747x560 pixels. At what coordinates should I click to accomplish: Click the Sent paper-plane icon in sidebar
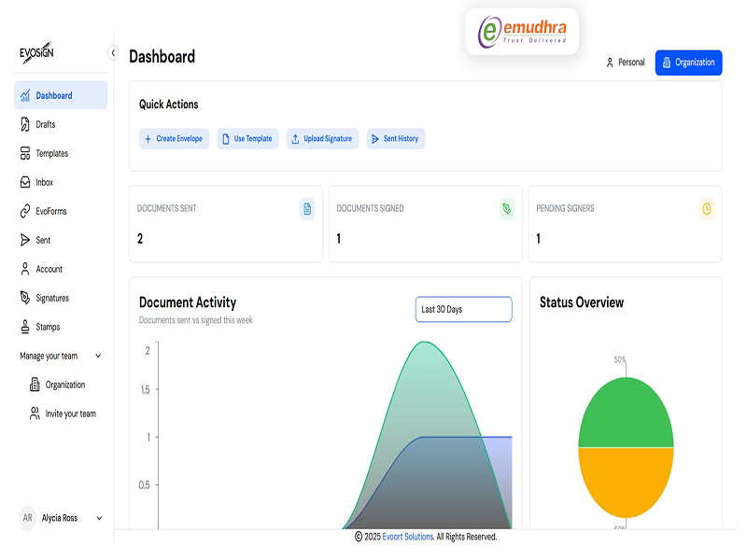pos(25,240)
